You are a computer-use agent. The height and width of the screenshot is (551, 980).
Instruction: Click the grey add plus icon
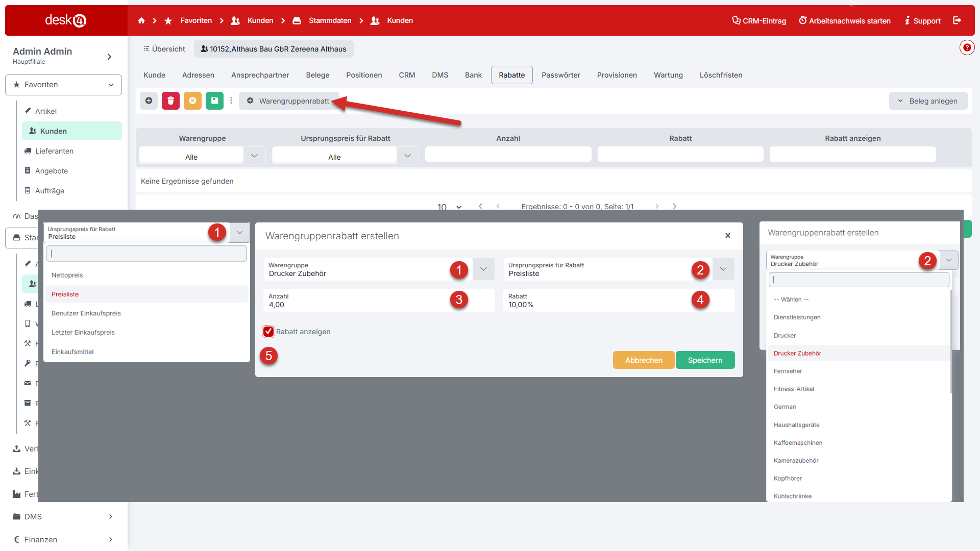coord(149,101)
